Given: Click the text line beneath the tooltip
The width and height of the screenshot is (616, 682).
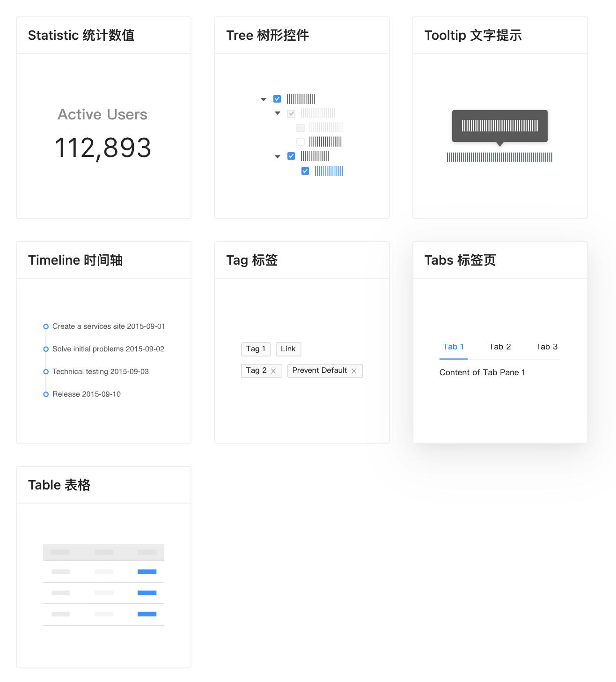Looking at the screenshot, I should point(500,157).
